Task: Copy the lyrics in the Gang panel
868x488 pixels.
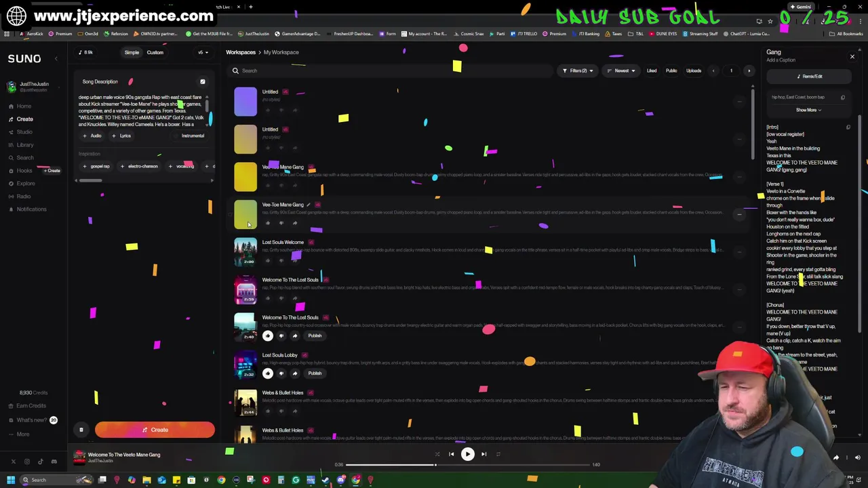Action: click(848, 127)
